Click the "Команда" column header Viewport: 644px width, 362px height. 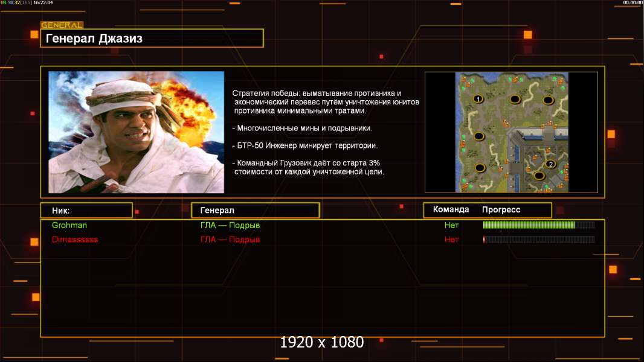coord(451,209)
